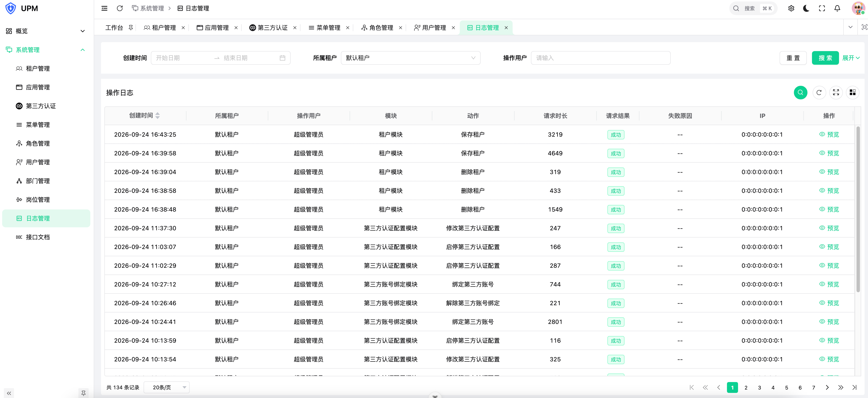Image resolution: width=868 pixels, height=398 pixels.
Task: Pin the sidebar with pin icon
Action: click(x=83, y=393)
